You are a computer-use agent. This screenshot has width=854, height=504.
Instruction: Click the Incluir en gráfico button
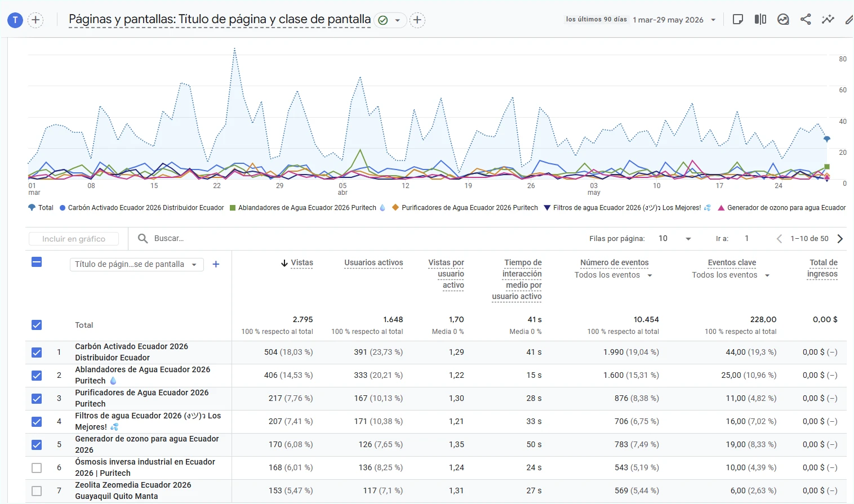tap(74, 239)
